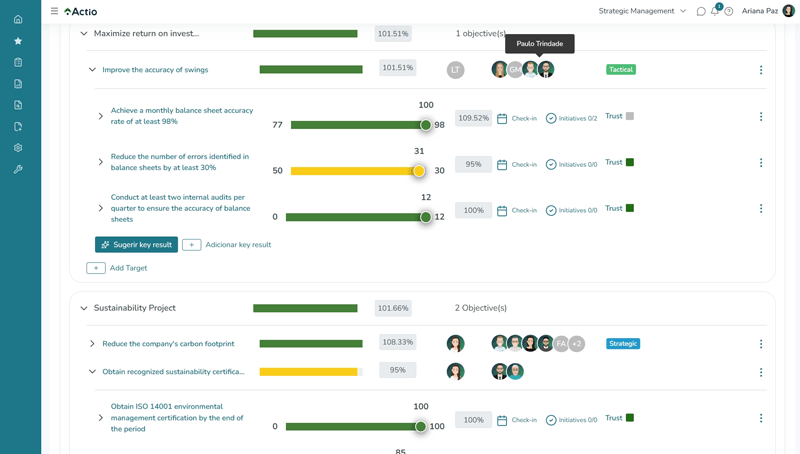
Task: Collapse Improve the accuracy of swings objective
Action: (92, 69)
